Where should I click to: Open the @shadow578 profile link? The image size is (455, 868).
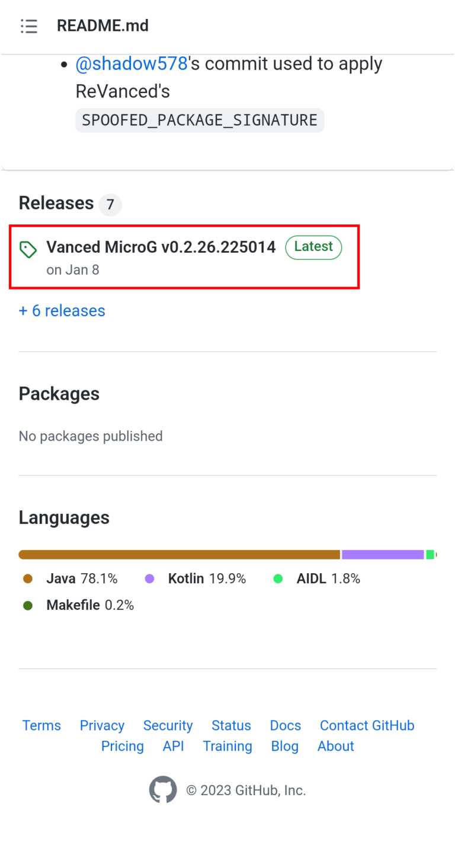click(132, 64)
